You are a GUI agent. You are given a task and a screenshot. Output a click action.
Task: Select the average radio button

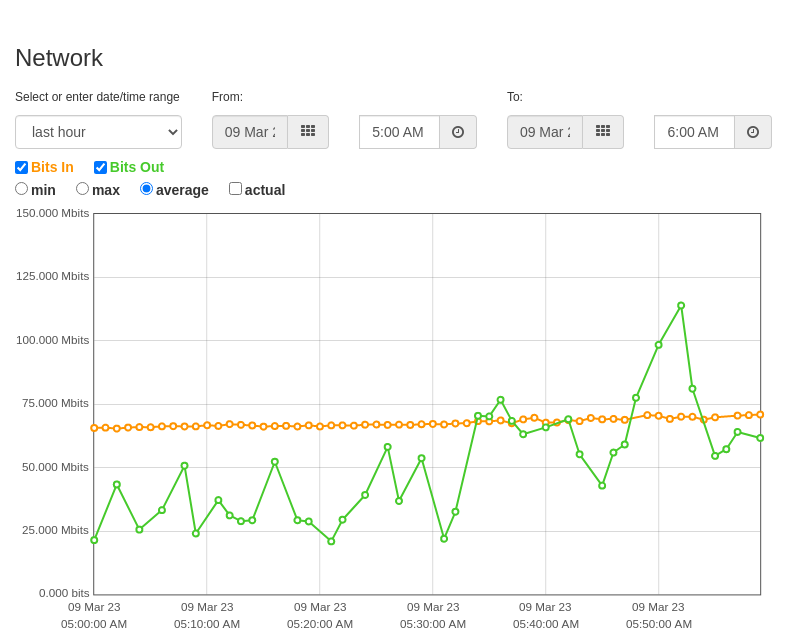(146, 189)
